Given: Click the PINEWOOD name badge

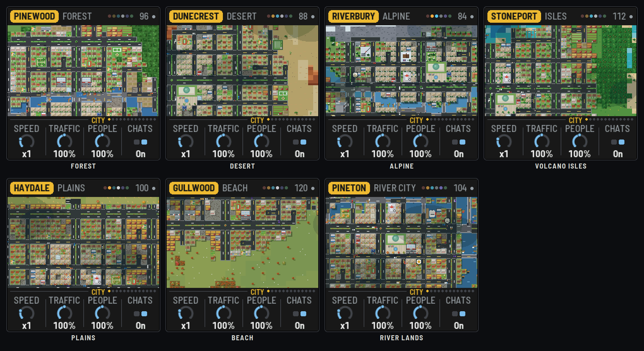Looking at the screenshot, I should point(34,16).
